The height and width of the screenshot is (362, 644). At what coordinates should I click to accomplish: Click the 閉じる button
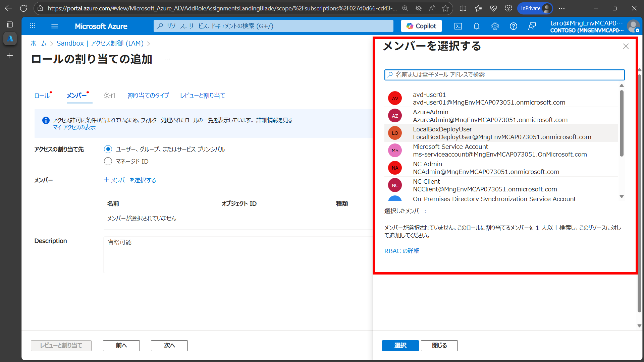(439, 346)
